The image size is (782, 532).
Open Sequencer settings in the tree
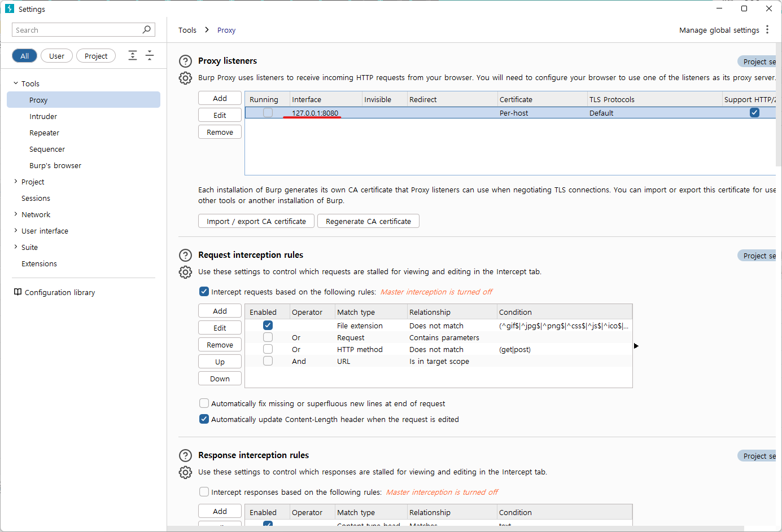(x=47, y=149)
